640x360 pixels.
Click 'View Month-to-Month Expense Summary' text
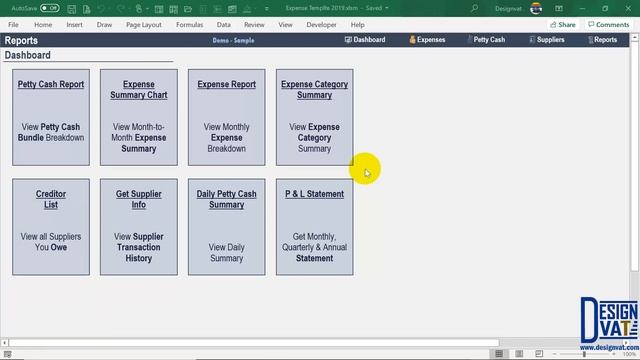[139, 138]
